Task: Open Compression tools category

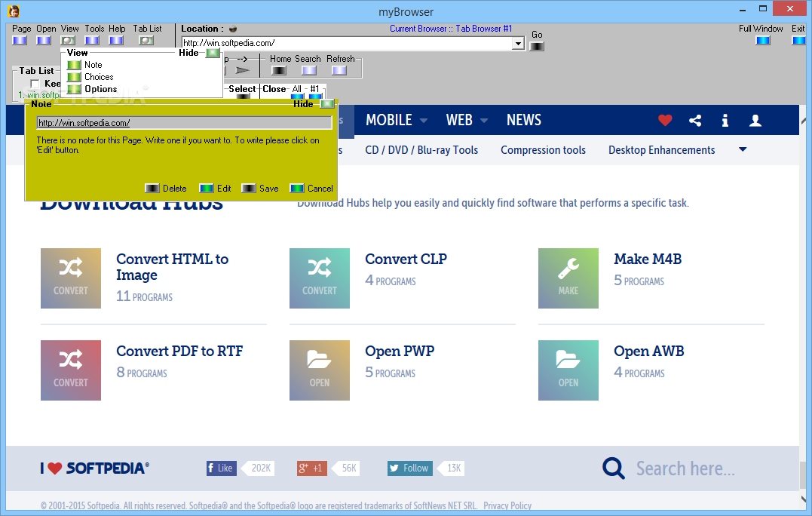Action: (544, 150)
